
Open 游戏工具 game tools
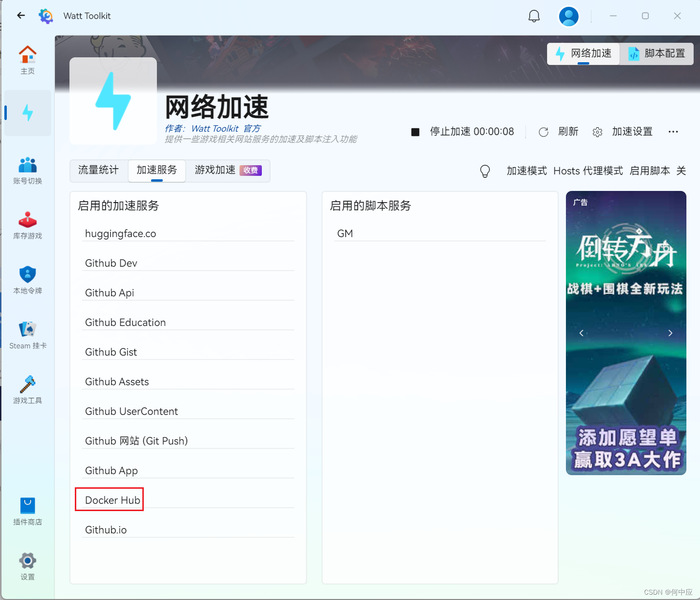[28, 390]
